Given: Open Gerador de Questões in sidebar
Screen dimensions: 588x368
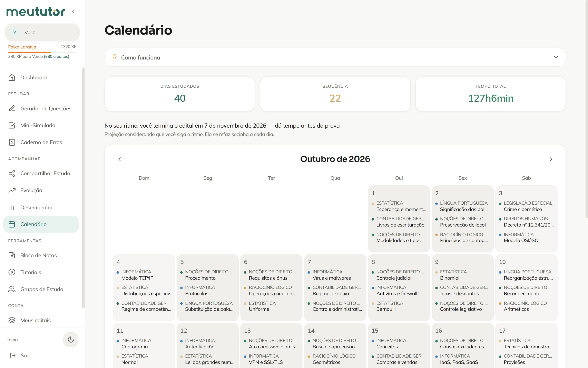Looking at the screenshot, I should (41, 108).
